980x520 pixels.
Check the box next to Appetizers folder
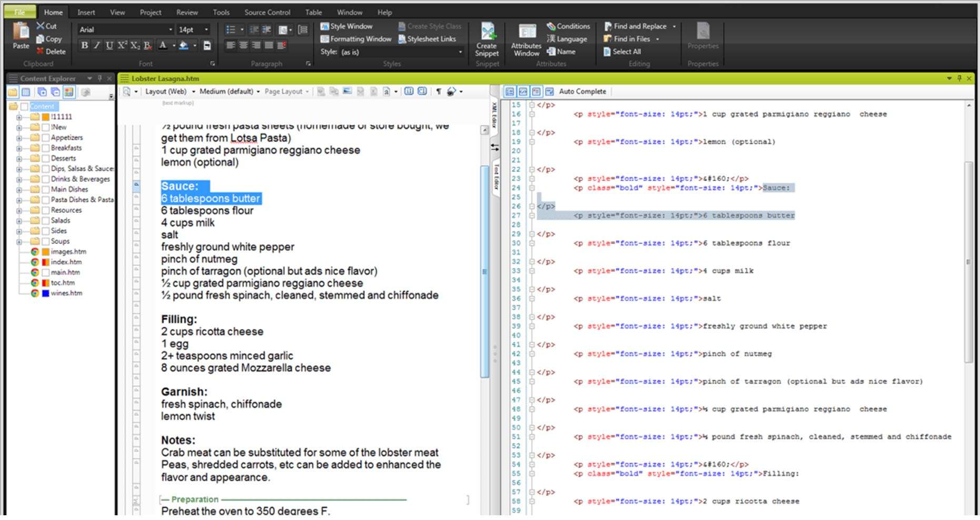click(46, 138)
